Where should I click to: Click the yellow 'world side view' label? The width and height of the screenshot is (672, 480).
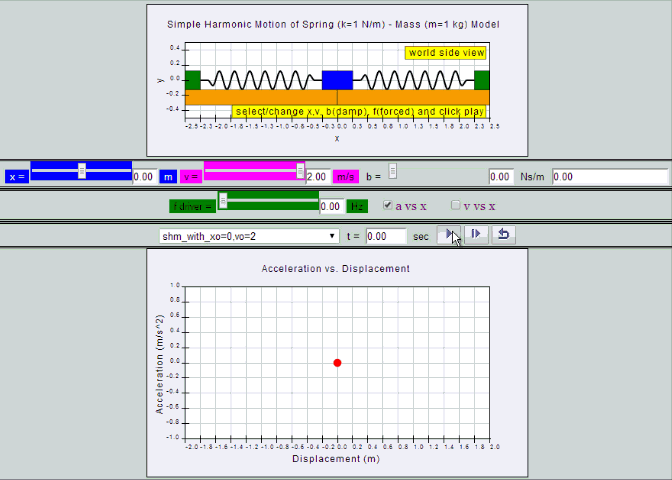[446, 53]
